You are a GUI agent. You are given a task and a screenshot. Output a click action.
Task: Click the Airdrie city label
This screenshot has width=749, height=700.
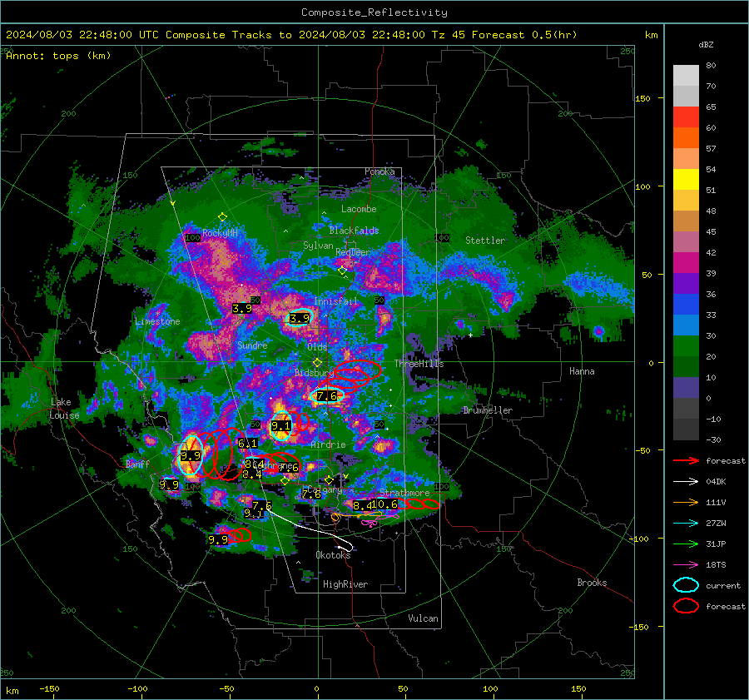pos(328,444)
